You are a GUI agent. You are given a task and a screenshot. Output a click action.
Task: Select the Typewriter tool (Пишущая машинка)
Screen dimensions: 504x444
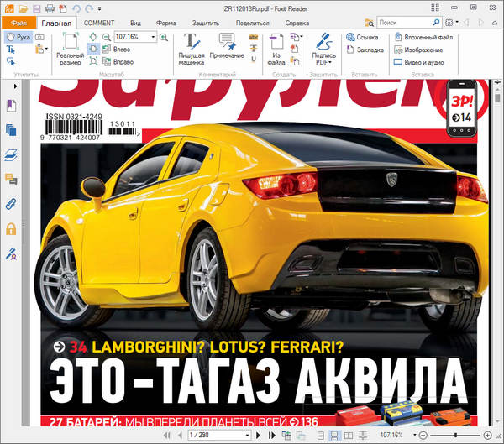click(x=192, y=50)
